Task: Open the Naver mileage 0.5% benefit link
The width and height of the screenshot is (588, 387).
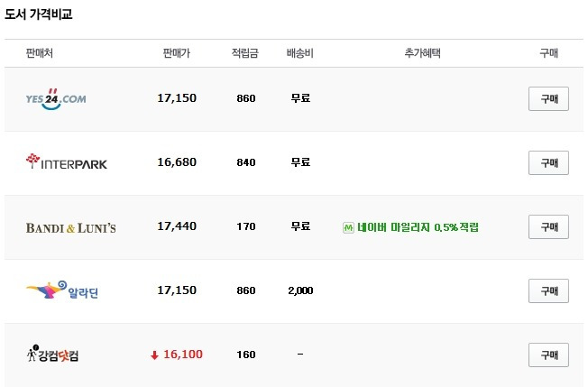Action: coord(418,227)
